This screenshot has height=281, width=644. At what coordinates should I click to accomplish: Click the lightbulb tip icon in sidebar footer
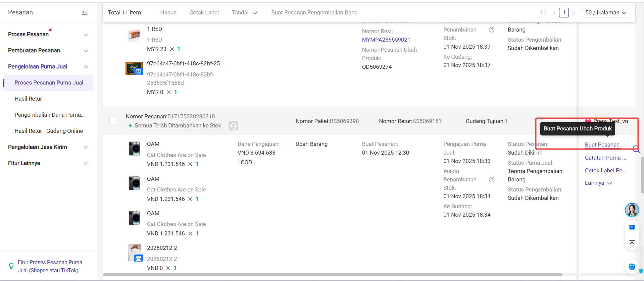(x=11, y=266)
